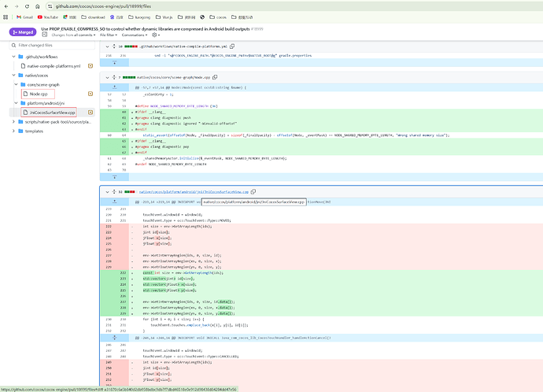Expand hidden lines between 232 and 246
This screenshot has width=543, height=392.
[115, 338]
